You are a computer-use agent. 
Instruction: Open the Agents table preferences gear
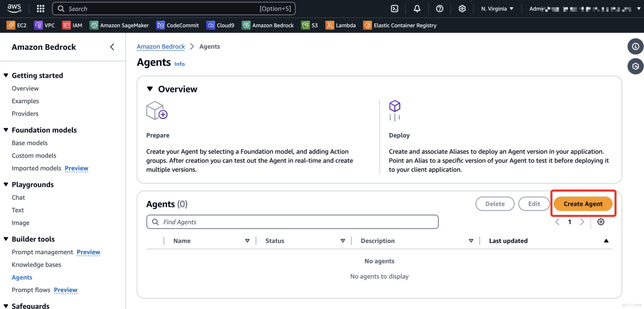click(601, 222)
